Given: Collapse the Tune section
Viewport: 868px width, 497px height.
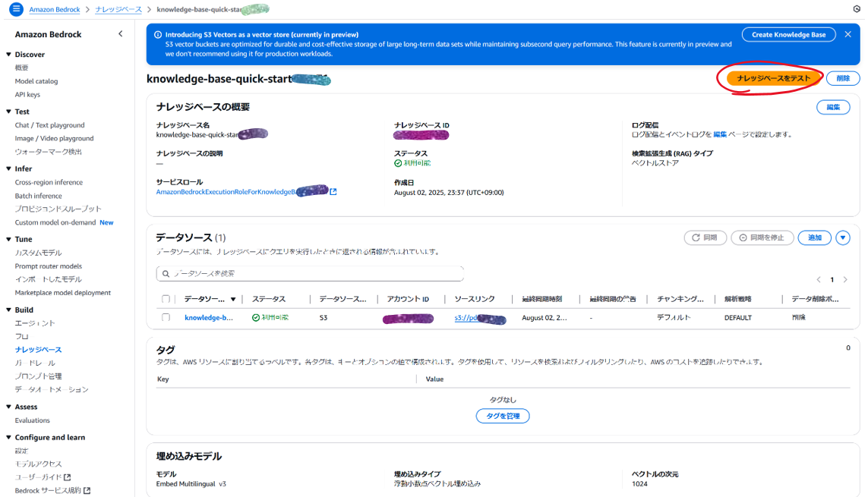Looking at the screenshot, I should (x=8, y=239).
